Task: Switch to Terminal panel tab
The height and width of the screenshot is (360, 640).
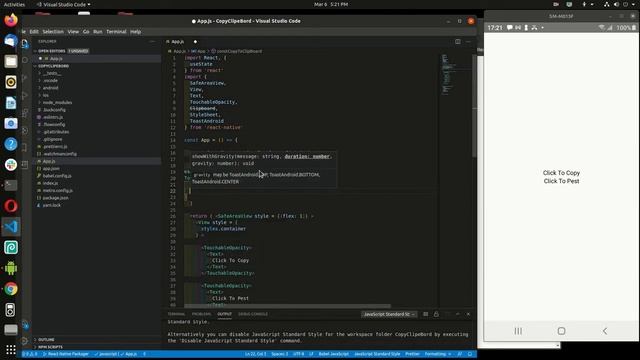Action: 176,314
